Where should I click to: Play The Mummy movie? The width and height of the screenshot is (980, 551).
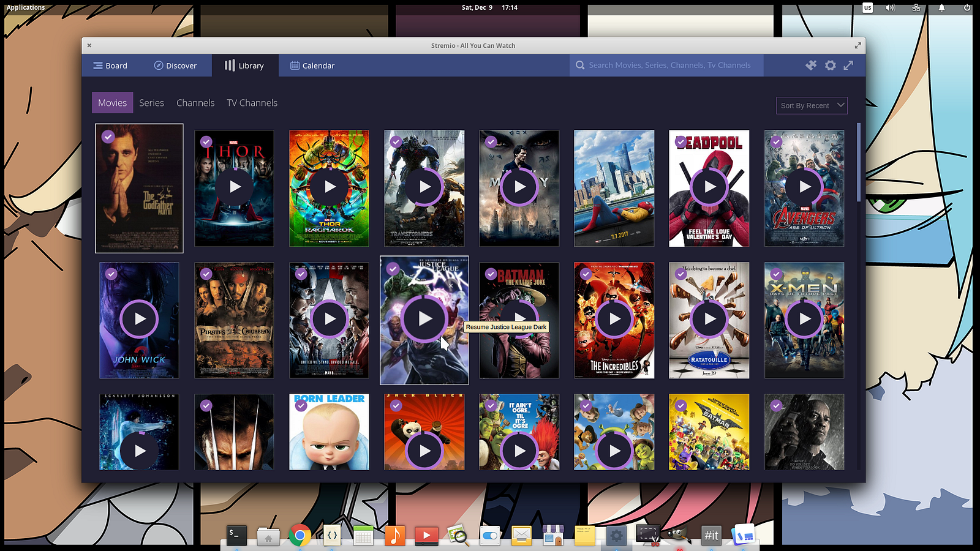(x=519, y=187)
